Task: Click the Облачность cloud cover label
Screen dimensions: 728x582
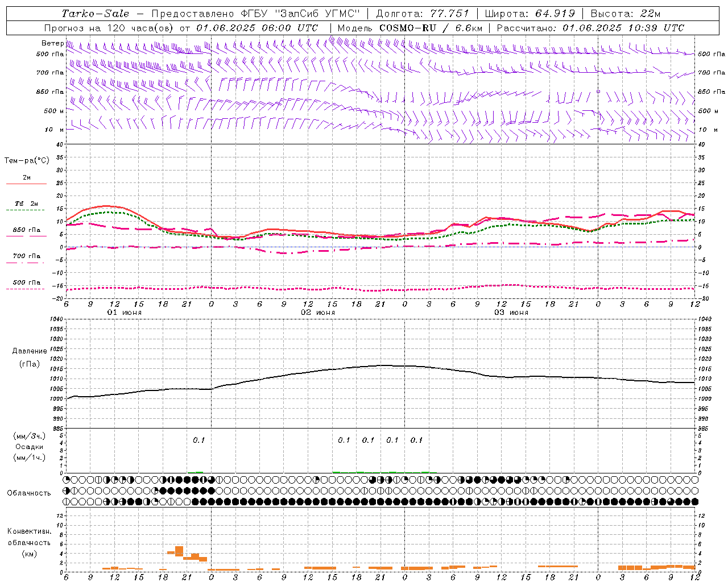Action: 29,493
